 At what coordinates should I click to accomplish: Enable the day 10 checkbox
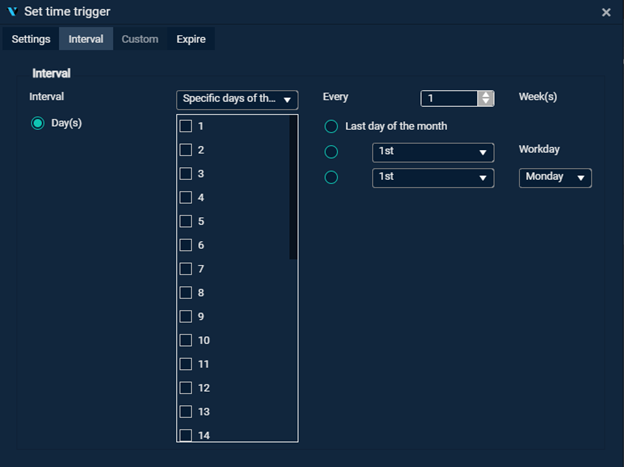pos(185,340)
